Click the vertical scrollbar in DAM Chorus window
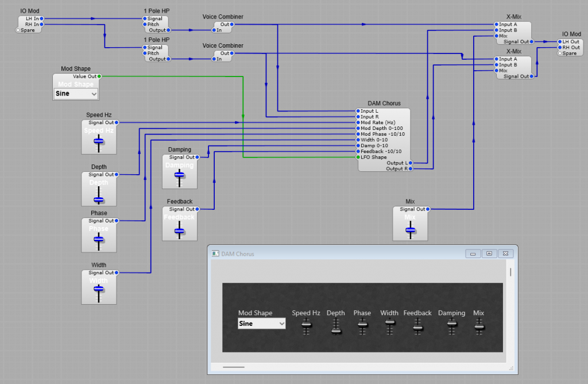 (510, 272)
